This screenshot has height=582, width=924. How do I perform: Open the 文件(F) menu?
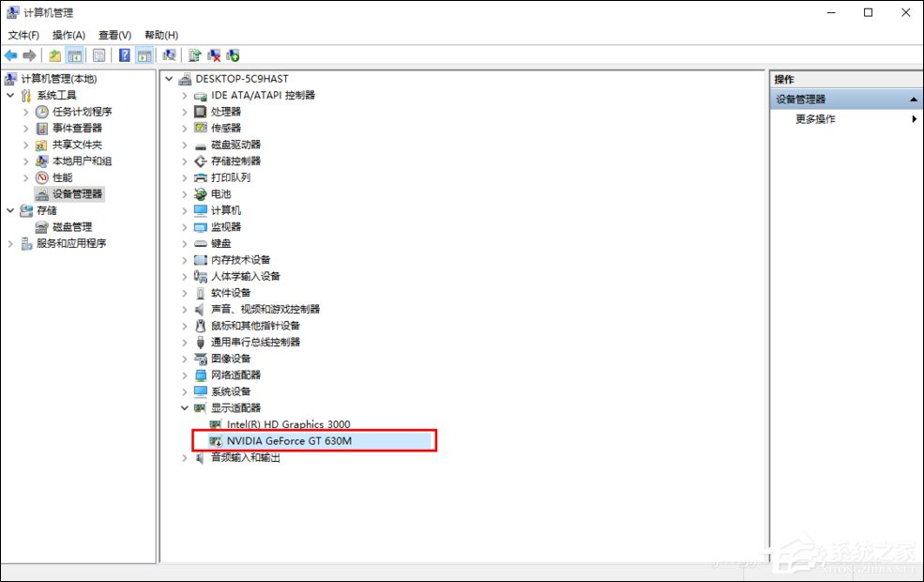[23, 35]
